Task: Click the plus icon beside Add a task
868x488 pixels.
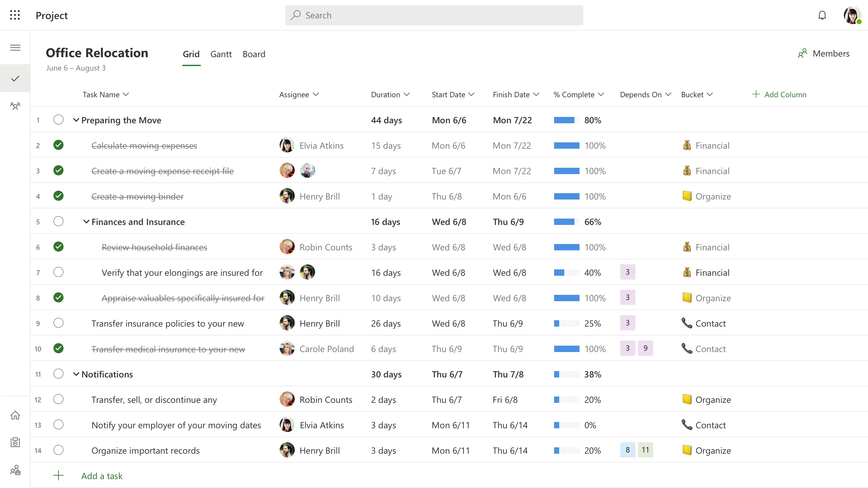Action: 58,476
